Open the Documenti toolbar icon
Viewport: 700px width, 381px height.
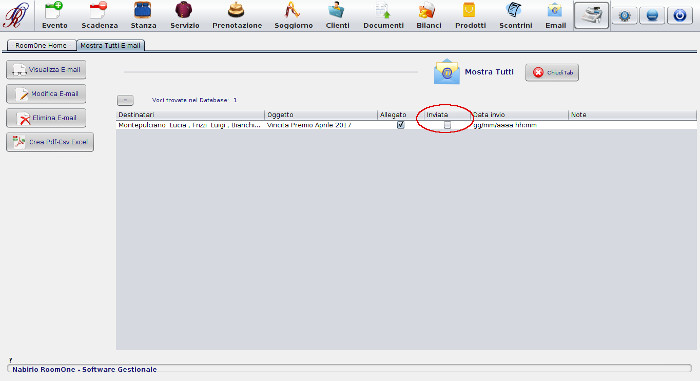383,15
